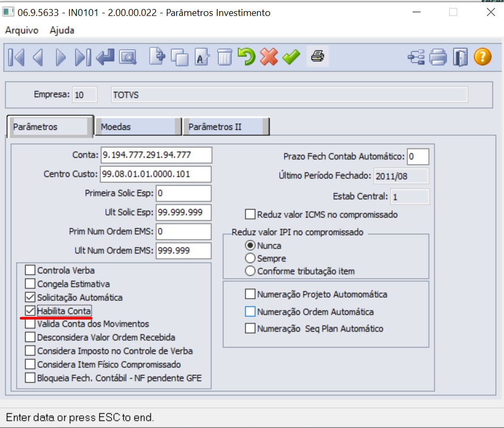504x428 pixels.
Task: Open the hierarchy tree icon
Action: (x=416, y=57)
